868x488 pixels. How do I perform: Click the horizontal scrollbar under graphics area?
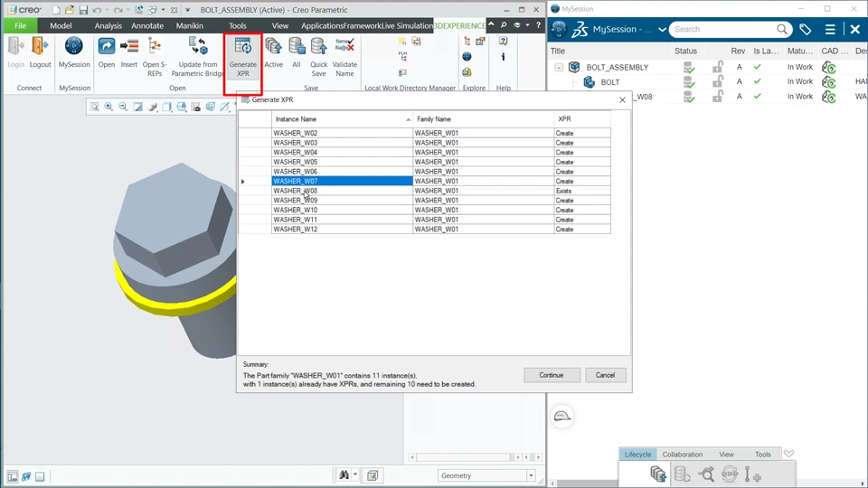(463, 457)
